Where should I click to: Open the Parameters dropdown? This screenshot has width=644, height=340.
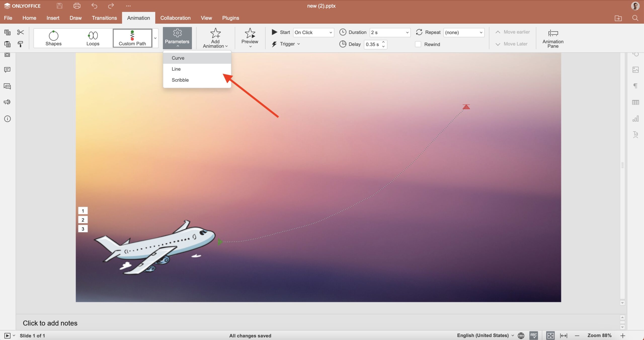[177, 38]
